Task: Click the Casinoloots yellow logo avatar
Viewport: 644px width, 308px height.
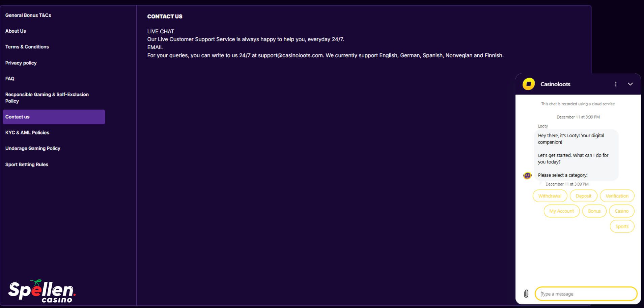Action: tap(529, 84)
